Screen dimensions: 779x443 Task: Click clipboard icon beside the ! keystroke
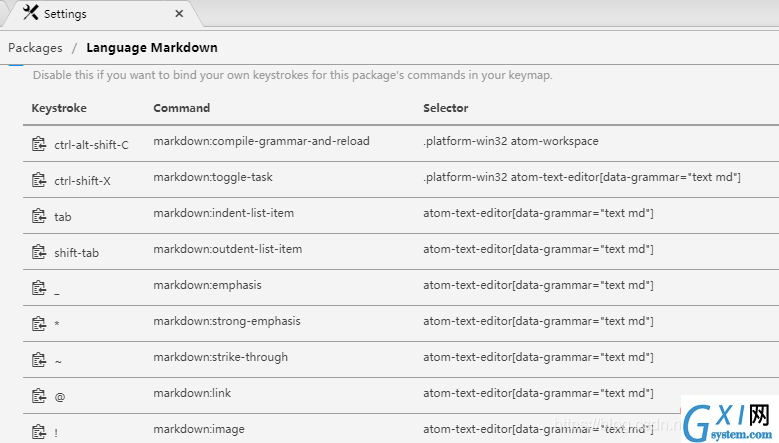point(39,432)
